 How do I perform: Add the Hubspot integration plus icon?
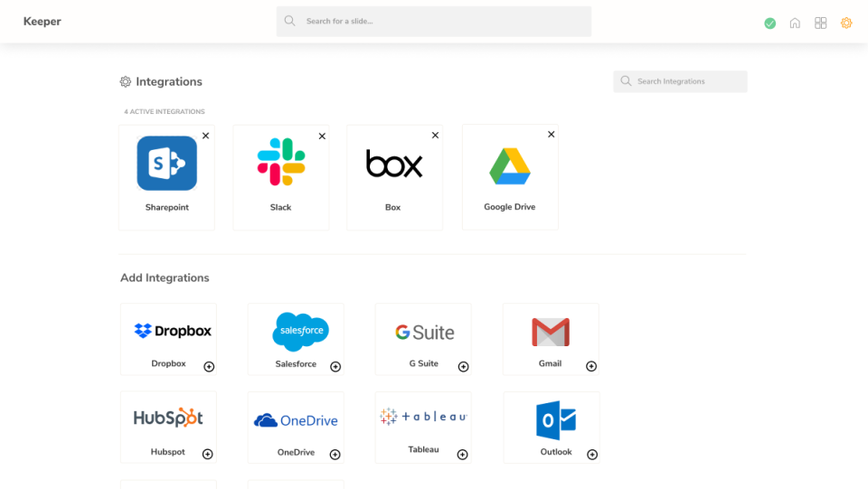tap(208, 454)
